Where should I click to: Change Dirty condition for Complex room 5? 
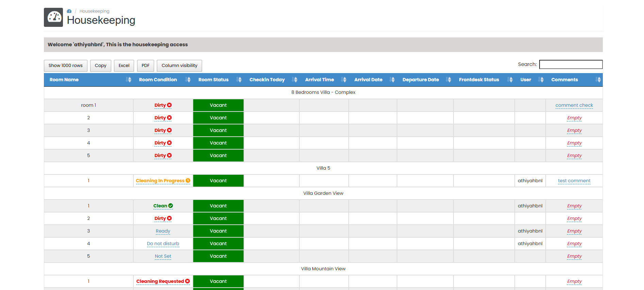coord(163,156)
